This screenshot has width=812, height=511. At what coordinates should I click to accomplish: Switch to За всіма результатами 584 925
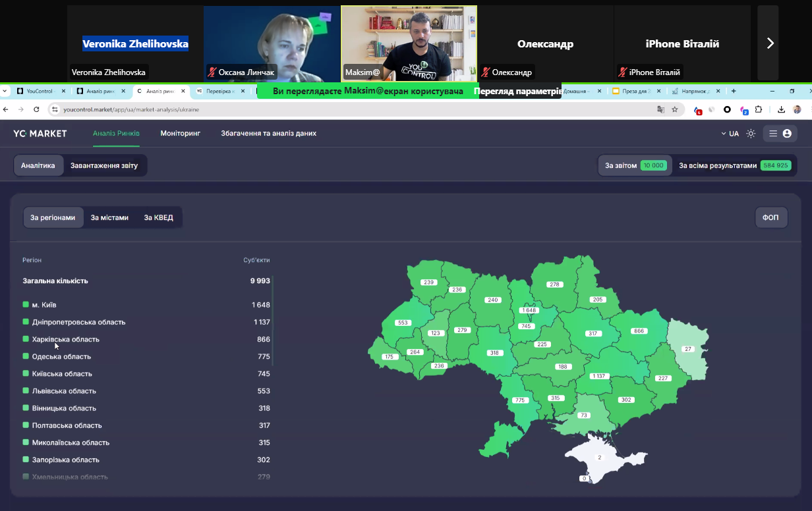coord(734,165)
